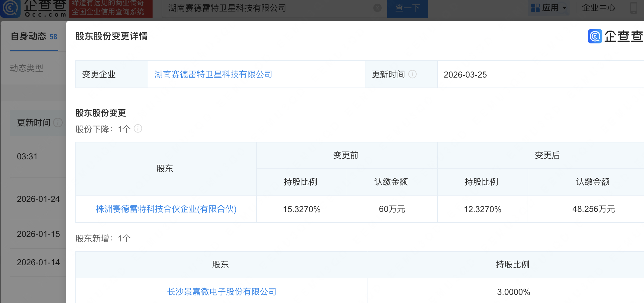
Task: Select the 03:31 update entry in the sidebar
Action: pyautogui.click(x=27, y=157)
